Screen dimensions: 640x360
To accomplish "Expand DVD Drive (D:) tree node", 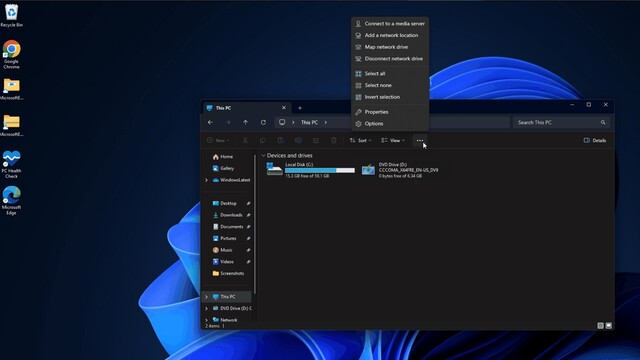I will point(206,309).
